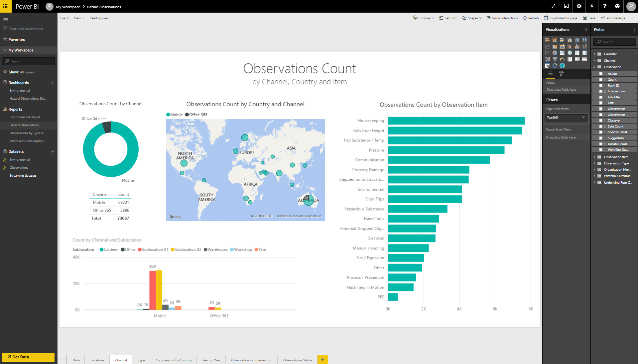The width and height of the screenshot is (638, 364).
Task: Add a new dataset with plus icon
Action: pos(53,151)
